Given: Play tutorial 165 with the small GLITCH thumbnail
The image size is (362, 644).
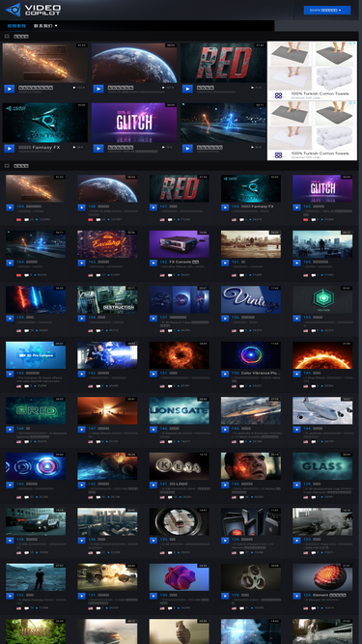Looking at the screenshot, I should pyautogui.click(x=296, y=208).
